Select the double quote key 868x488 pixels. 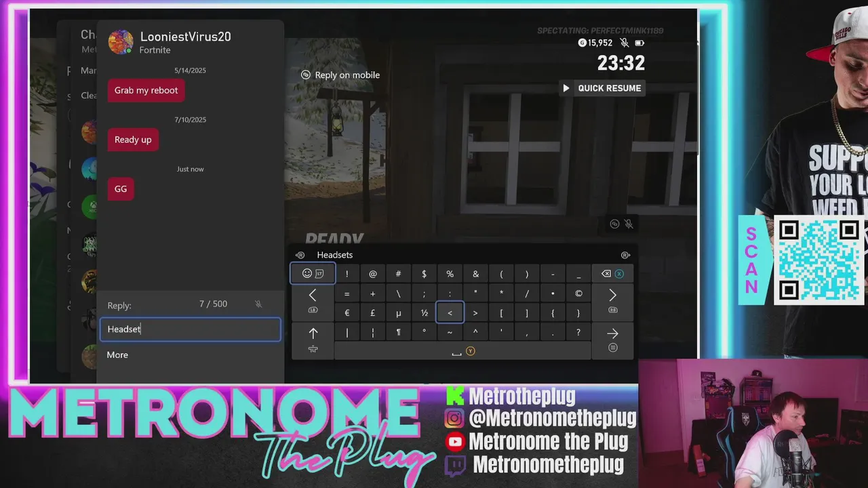pos(475,294)
